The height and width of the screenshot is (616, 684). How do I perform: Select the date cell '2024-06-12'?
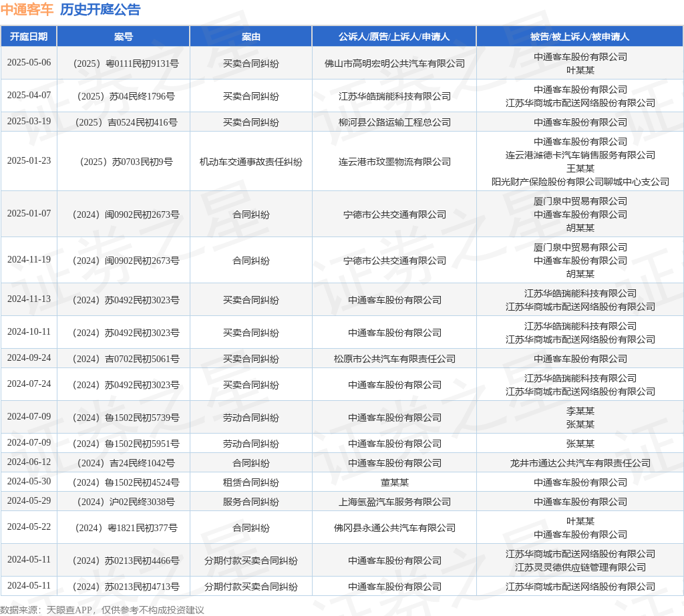pyautogui.click(x=29, y=462)
